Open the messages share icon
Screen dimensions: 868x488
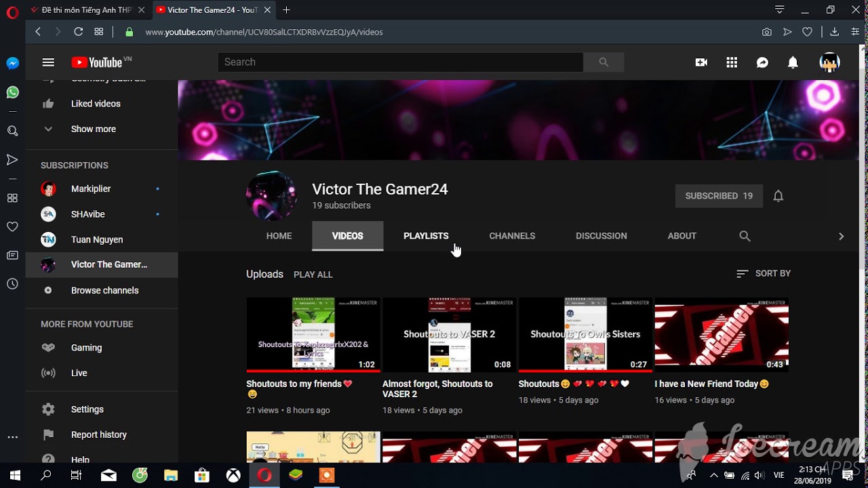(762, 62)
